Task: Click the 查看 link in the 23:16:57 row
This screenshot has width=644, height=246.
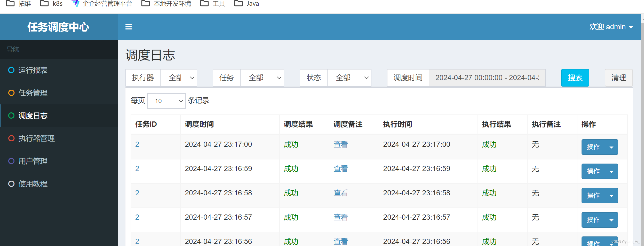Action: 341,217
